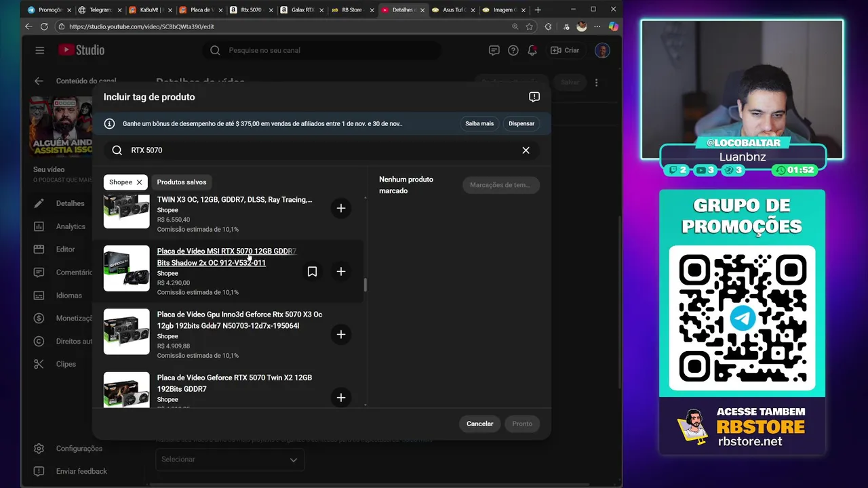Remove the Shopee filter chip

click(x=139, y=182)
